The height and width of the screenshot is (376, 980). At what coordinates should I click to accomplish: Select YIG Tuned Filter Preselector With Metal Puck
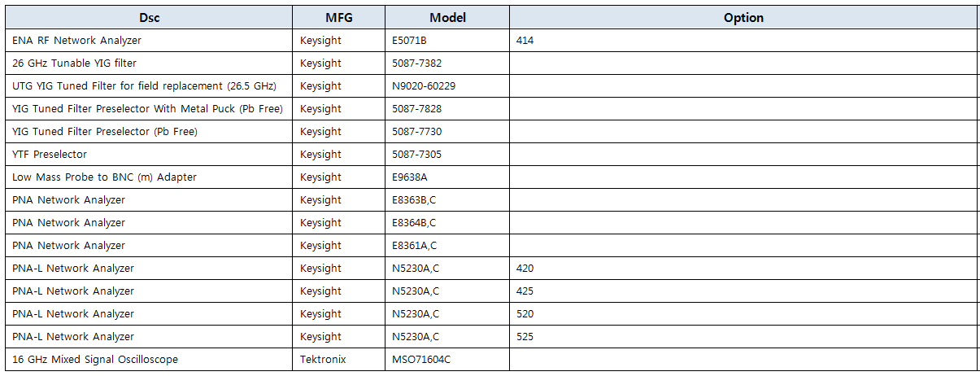coord(147,108)
